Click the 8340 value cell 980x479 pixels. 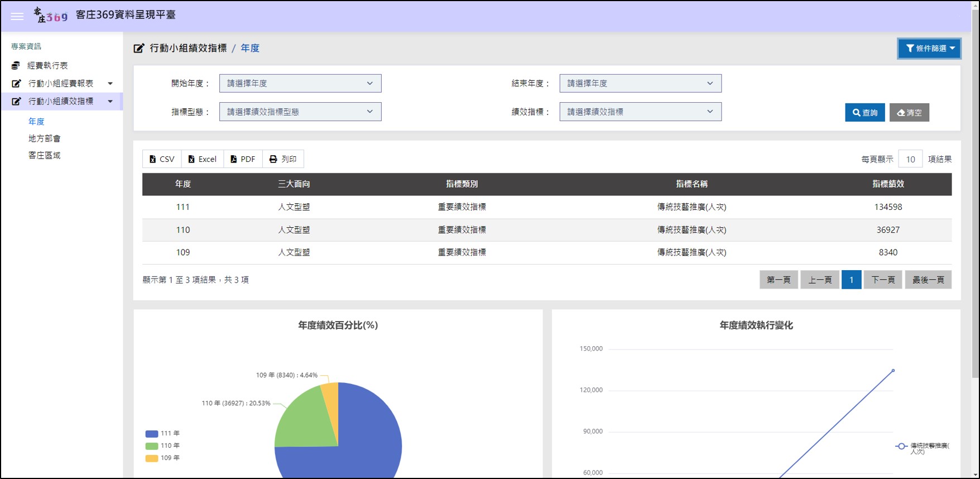click(888, 252)
